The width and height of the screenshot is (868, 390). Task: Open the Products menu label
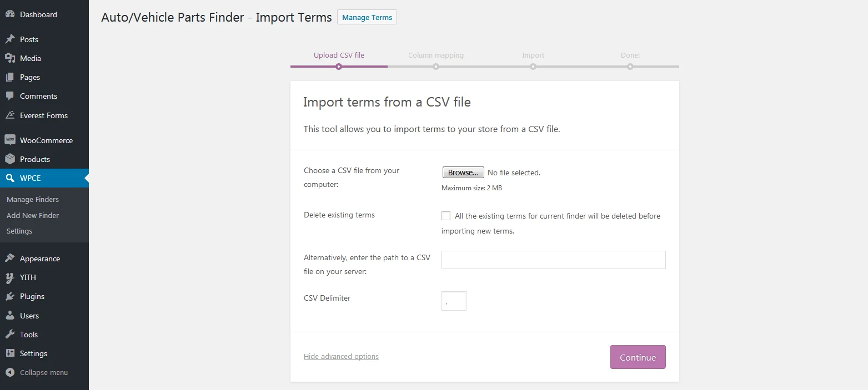pyautogui.click(x=35, y=159)
